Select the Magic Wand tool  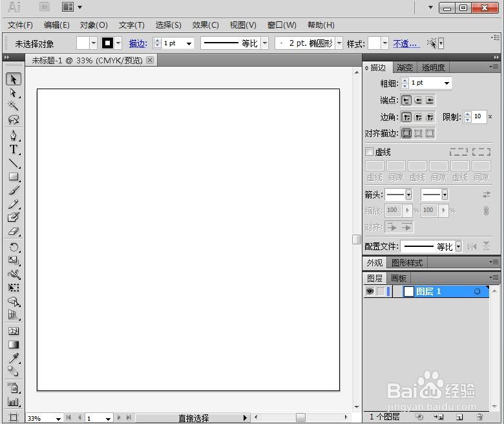13,105
